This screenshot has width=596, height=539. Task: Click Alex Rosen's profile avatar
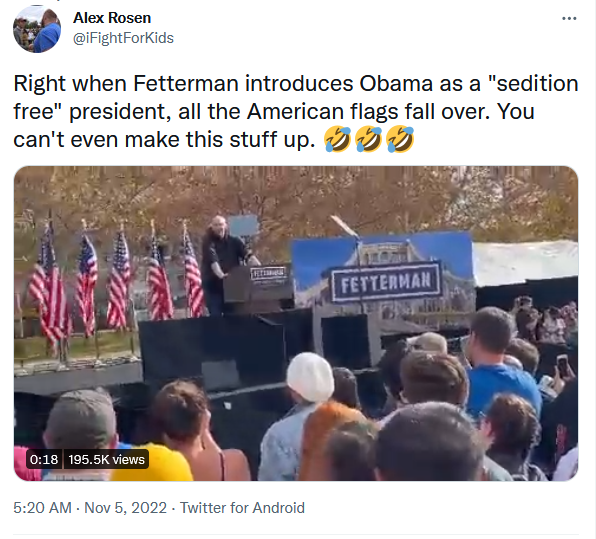pyautogui.click(x=37, y=29)
